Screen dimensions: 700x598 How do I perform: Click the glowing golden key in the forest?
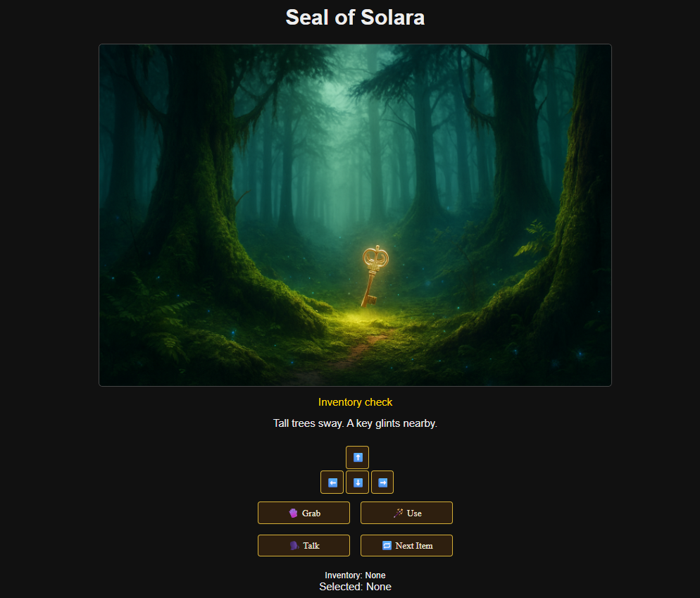(374, 276)
